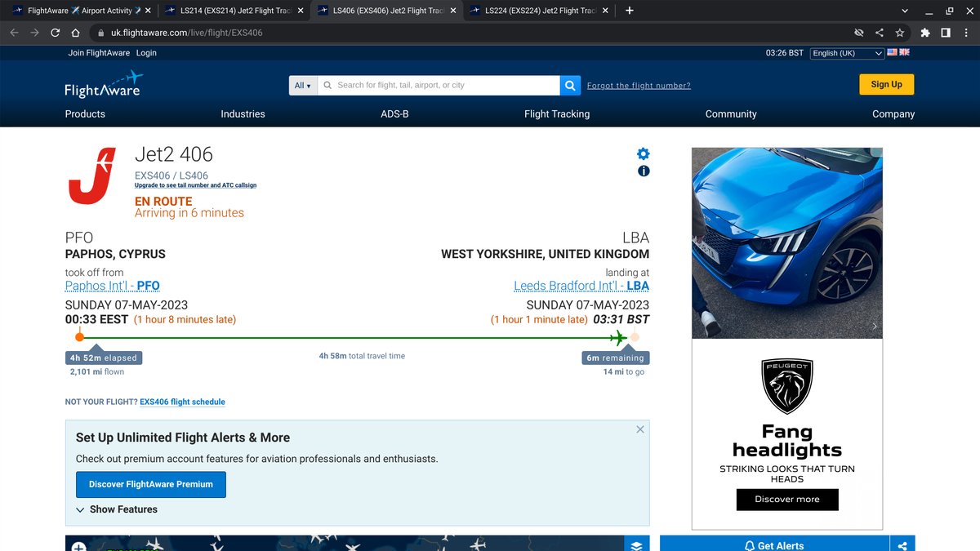Bookmark this page with star icon

pyautogui.click(x=899, y=33)
